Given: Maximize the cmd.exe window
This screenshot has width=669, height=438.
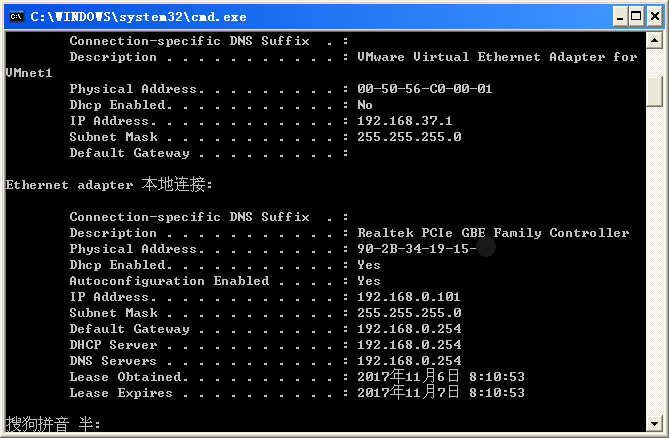Looking at the screenshot, I should (x=636, y=17).
